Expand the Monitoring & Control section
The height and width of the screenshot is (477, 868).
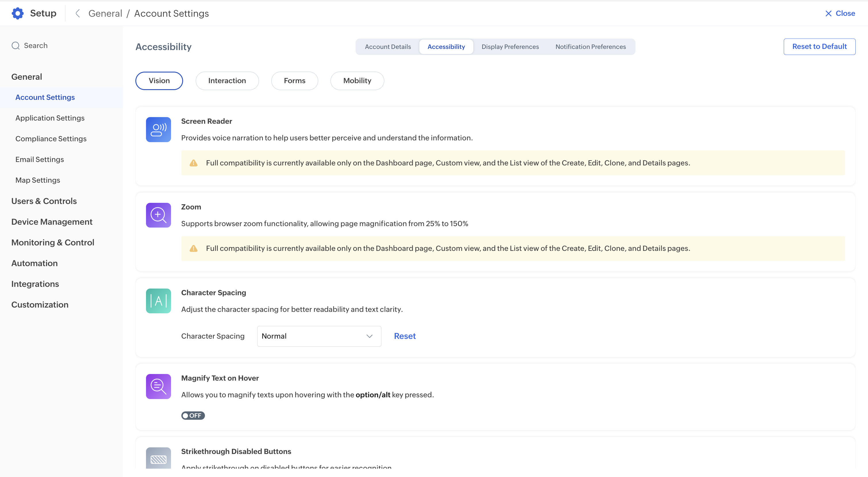pyautogui.click(x=53, y=243)
